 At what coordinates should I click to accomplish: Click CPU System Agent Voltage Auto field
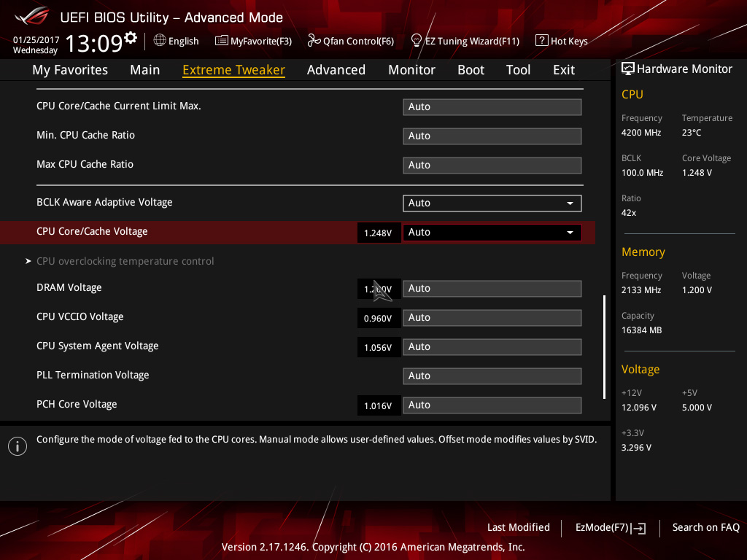pos(492,346)
